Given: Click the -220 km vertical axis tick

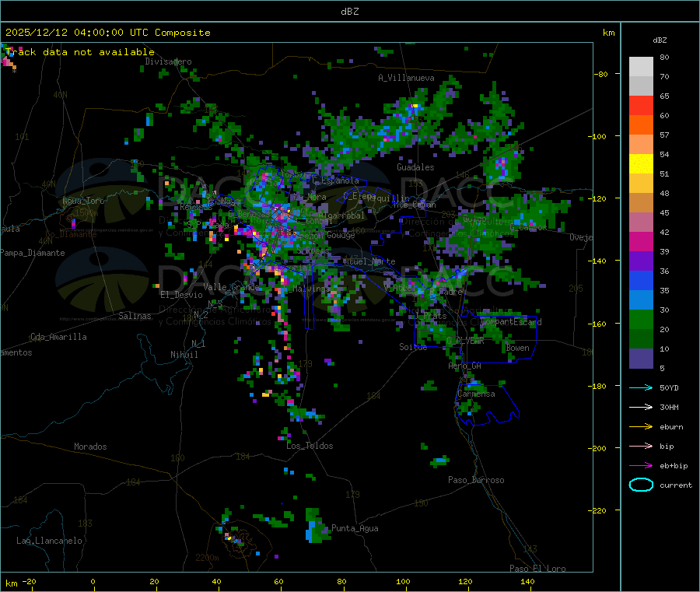Looking at the screenshot, I should tap(599, 511).
